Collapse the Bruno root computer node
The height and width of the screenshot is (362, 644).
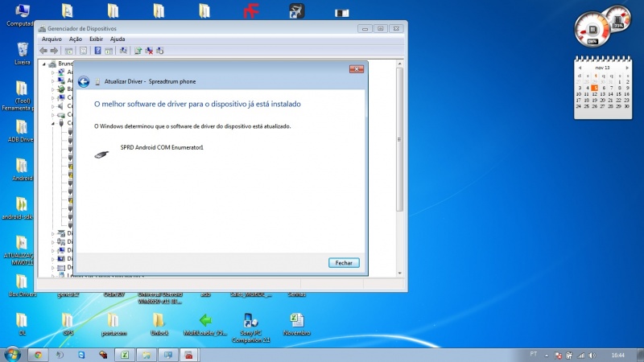(44, 64)
